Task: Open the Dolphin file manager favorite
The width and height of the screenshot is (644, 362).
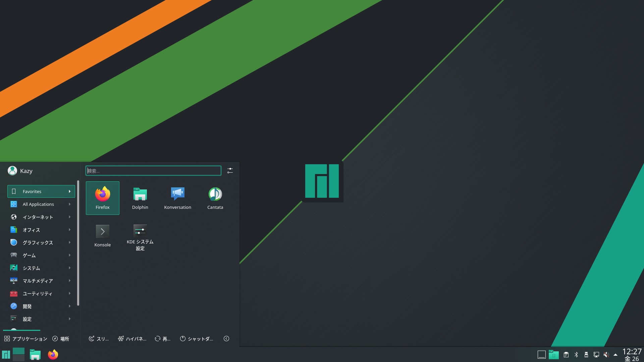Action: tap(140, 198)
